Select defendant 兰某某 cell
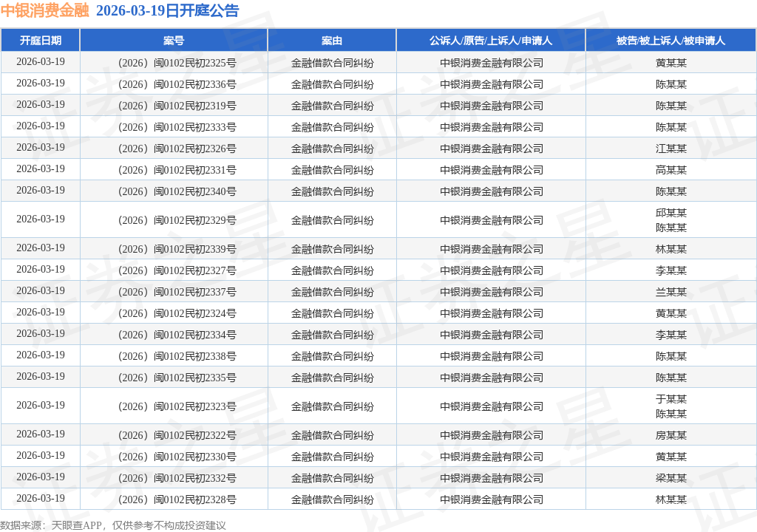This screenshot has height=532, width=757. 671,292
